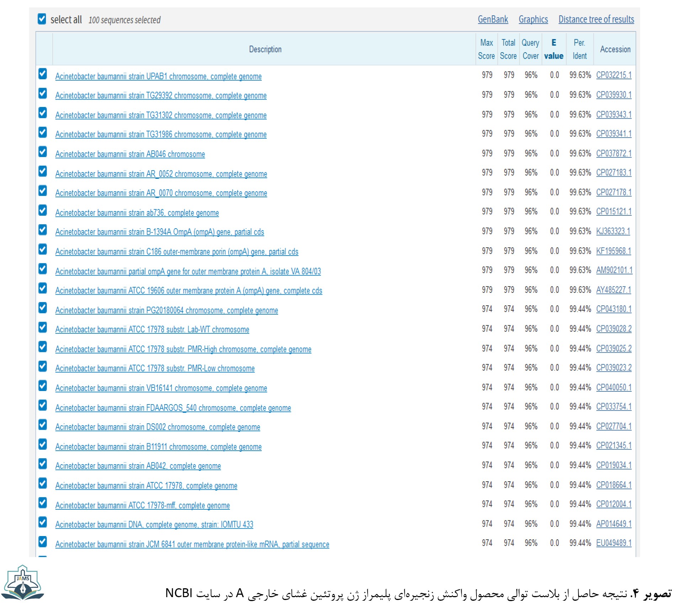676x616 pixels.
Task: Toggle checkbox for strain TG31986 row
Action: pos(43,132)
